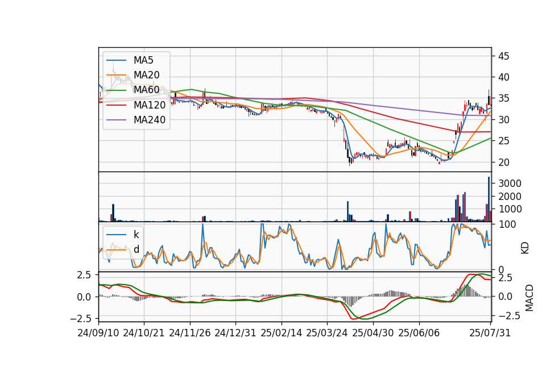Click the volume axis value 2000

[510, 197]
